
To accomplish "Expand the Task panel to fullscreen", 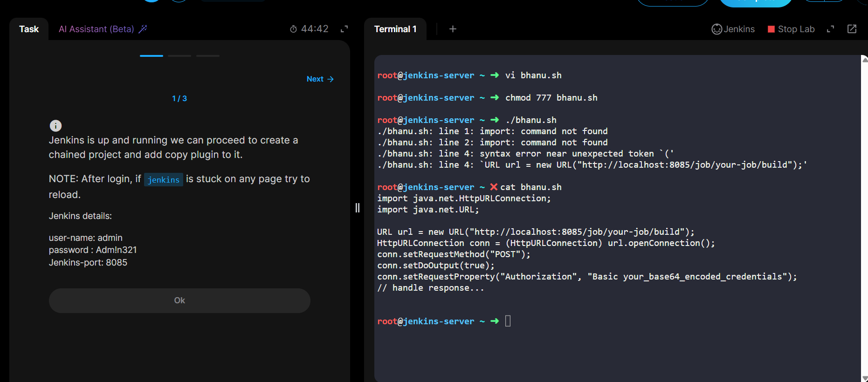I will 344,29.
